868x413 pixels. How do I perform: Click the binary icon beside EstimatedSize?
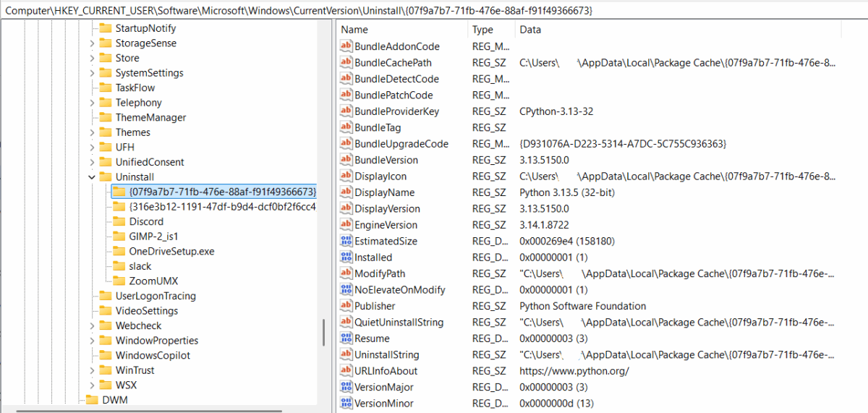click(346, 241)
